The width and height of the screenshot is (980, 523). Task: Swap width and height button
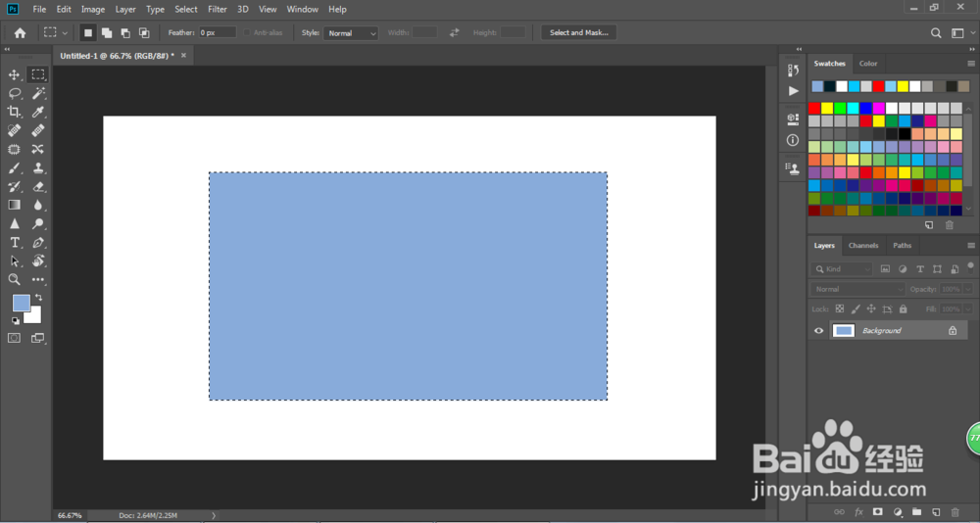click(x=455, y=32)
